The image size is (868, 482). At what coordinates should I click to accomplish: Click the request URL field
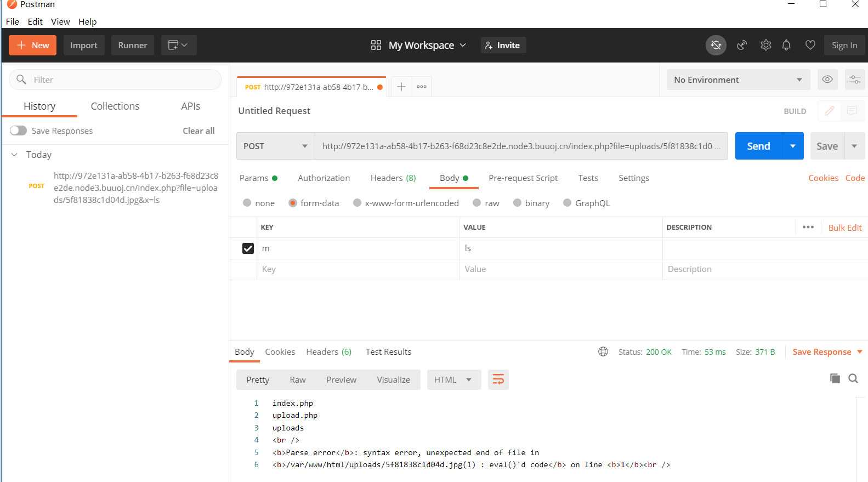[521, 146]
